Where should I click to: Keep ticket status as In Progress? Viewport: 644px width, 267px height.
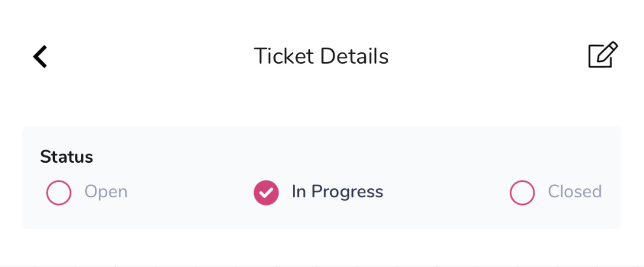point(266,193)
